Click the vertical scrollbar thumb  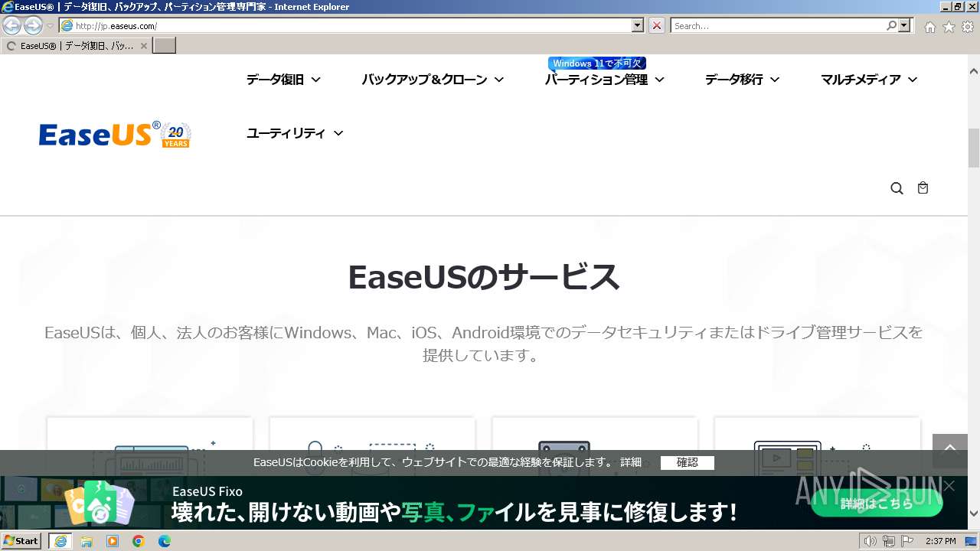tap(974, 148)
